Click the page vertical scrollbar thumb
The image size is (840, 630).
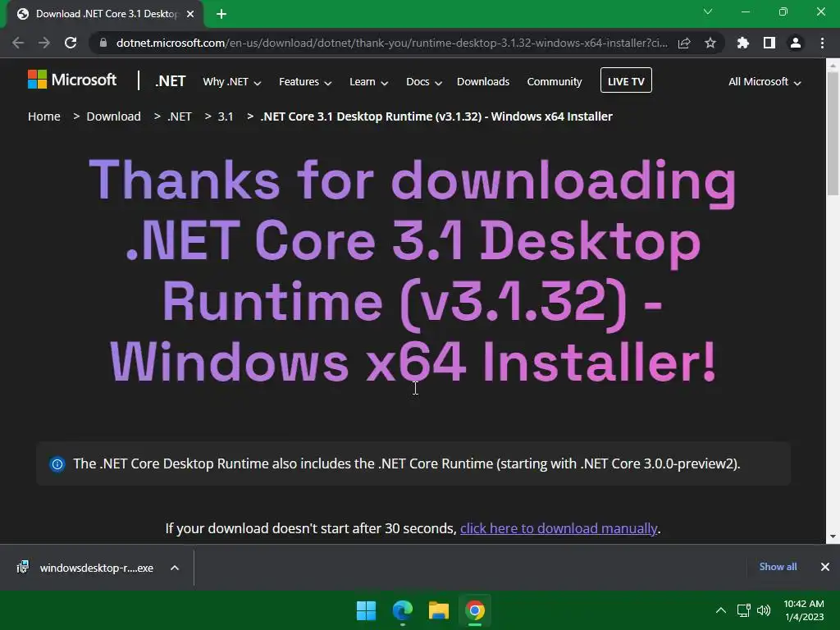(833, 133)
